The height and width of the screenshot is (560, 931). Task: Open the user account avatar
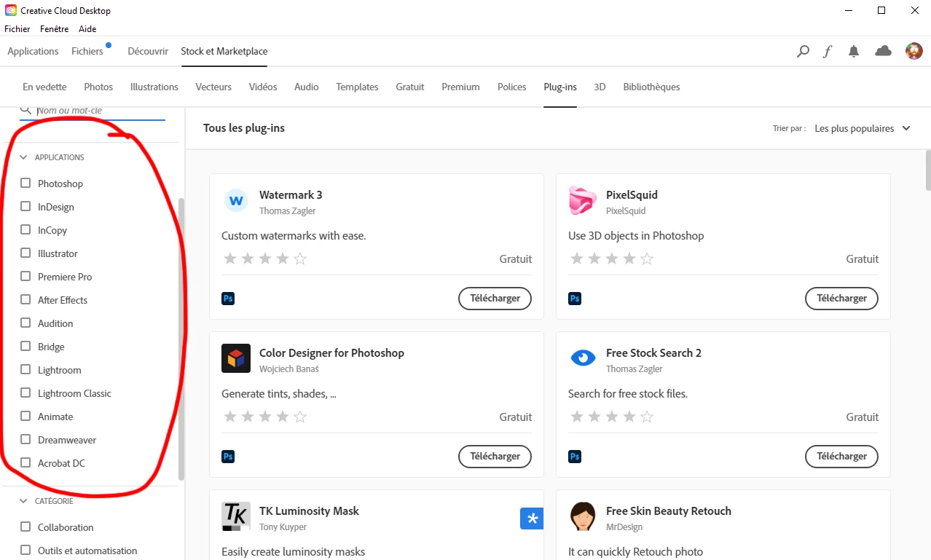click(x=914, y=51)
